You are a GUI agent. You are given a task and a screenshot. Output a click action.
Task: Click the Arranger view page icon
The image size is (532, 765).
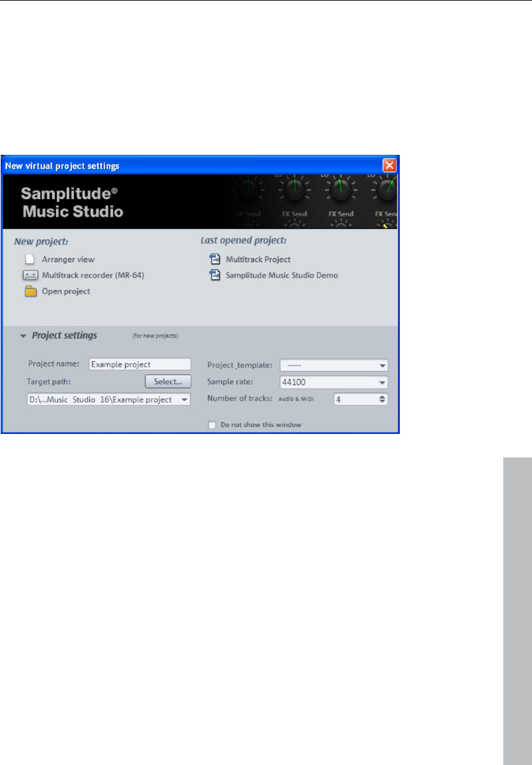click(x=30, y=259)
